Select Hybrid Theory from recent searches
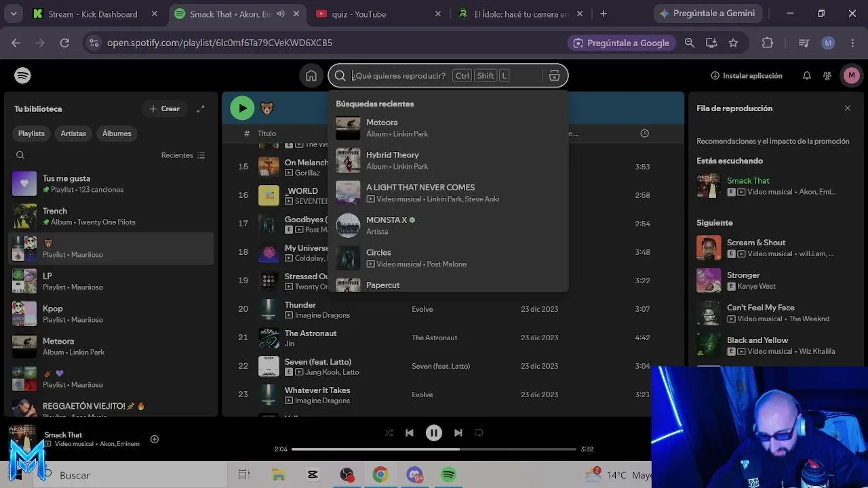The width and height of the screenshot is (868, 488). click(x=448, y=161)
